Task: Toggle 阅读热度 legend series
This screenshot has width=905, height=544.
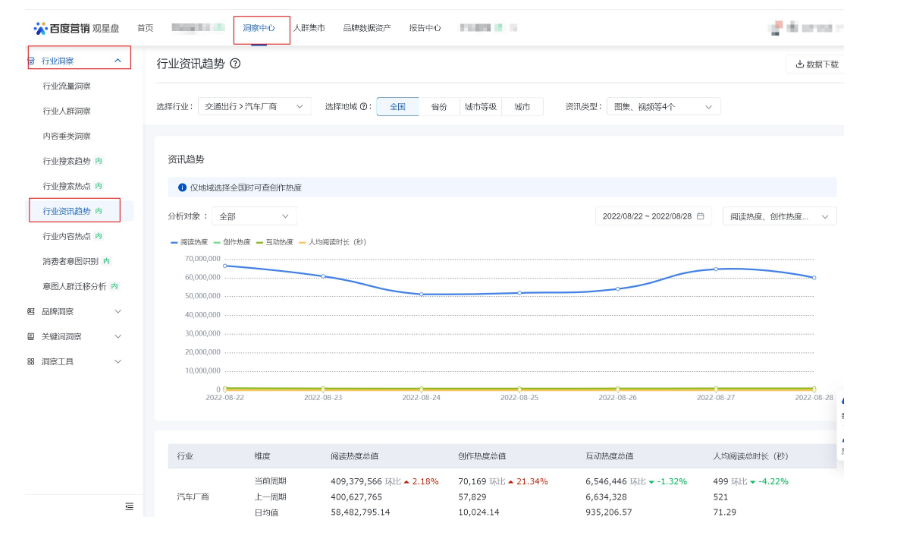Action: click(189, 242)
